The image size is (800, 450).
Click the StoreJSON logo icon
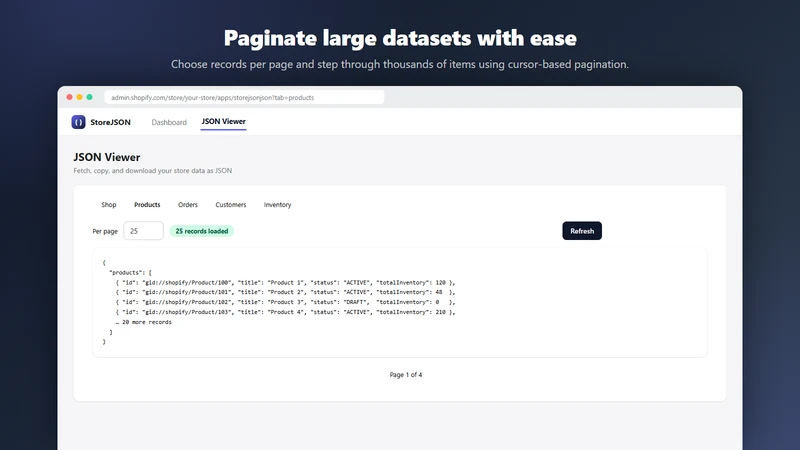[79, 122]
